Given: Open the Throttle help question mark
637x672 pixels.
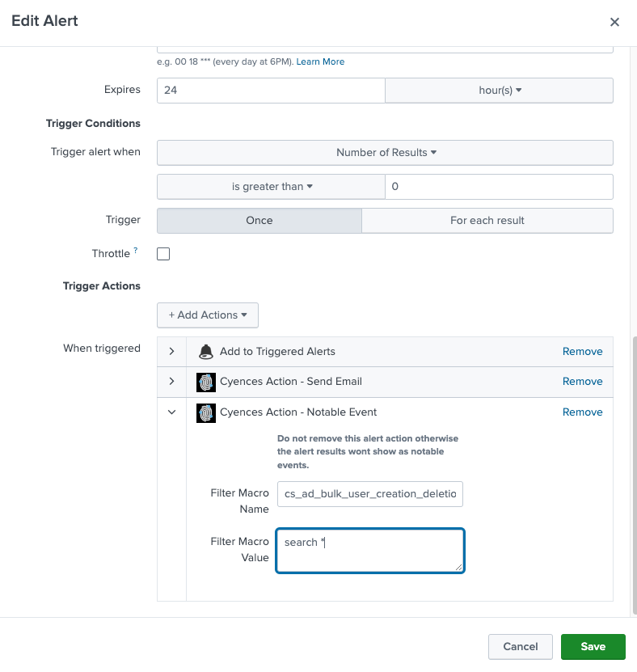Looking at the screenshot, I should point(136,249).
